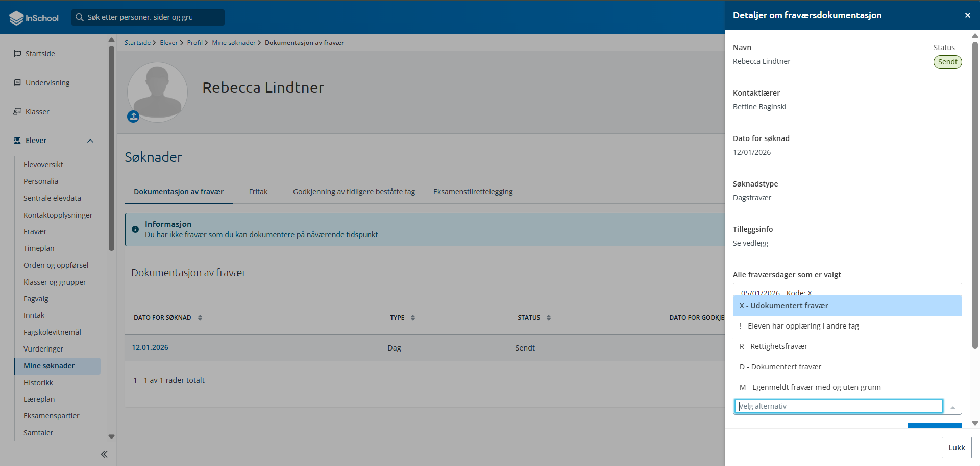
Task: Collapse the Elever section chevron
Action: (x=90, y=141)
